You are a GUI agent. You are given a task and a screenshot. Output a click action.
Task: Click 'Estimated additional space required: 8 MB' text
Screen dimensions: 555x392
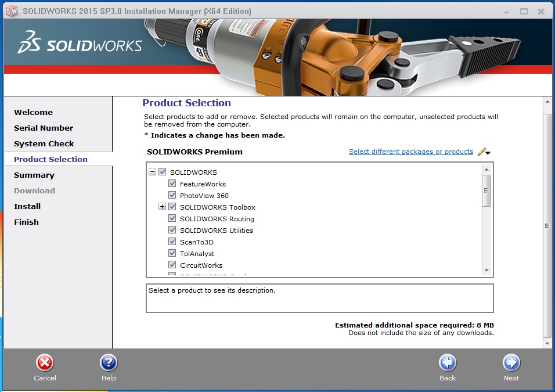pos(415,325)
